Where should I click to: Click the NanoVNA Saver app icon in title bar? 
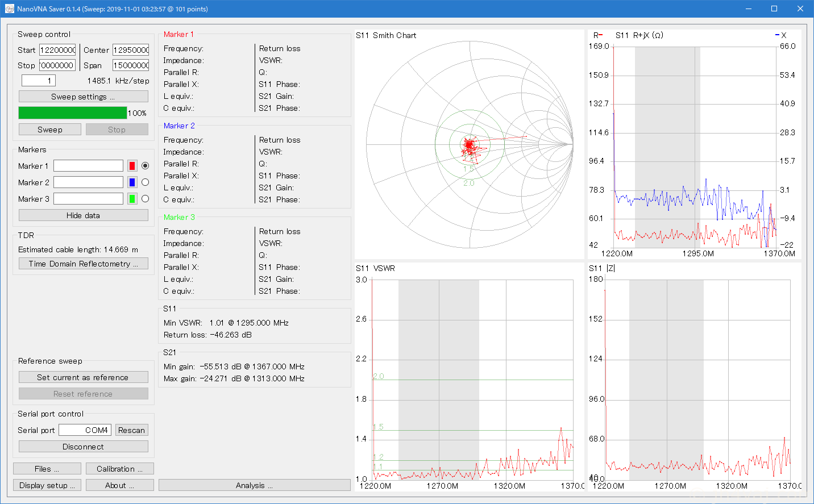coord(9,9)
